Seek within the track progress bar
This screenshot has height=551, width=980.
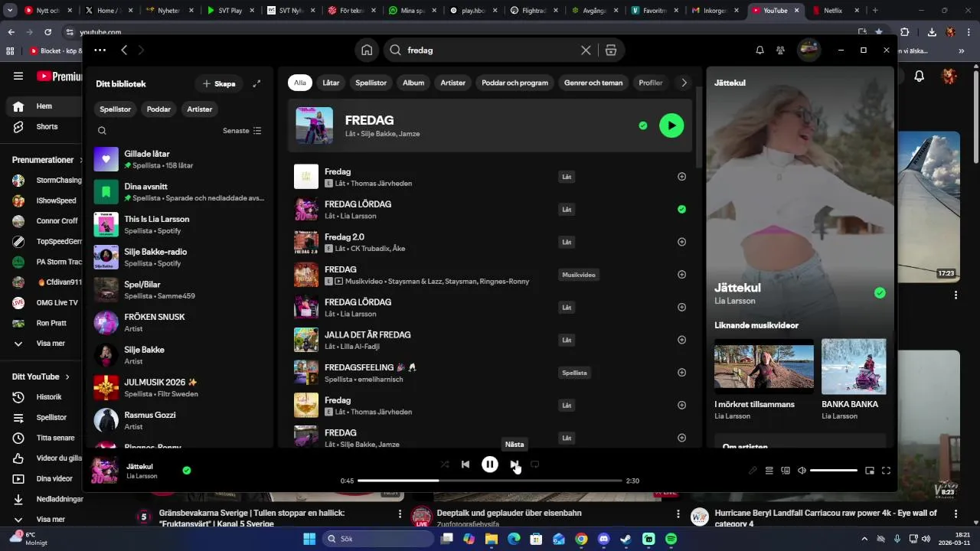[x=490, y=481]
